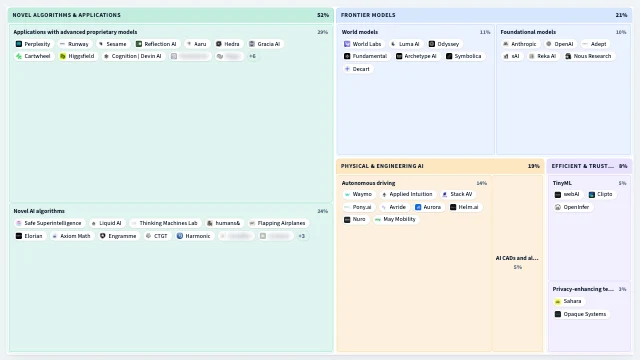Screen dimensions: 640x360
Task: Open the Flapping Airplanes chip
Action: (277, 223)
